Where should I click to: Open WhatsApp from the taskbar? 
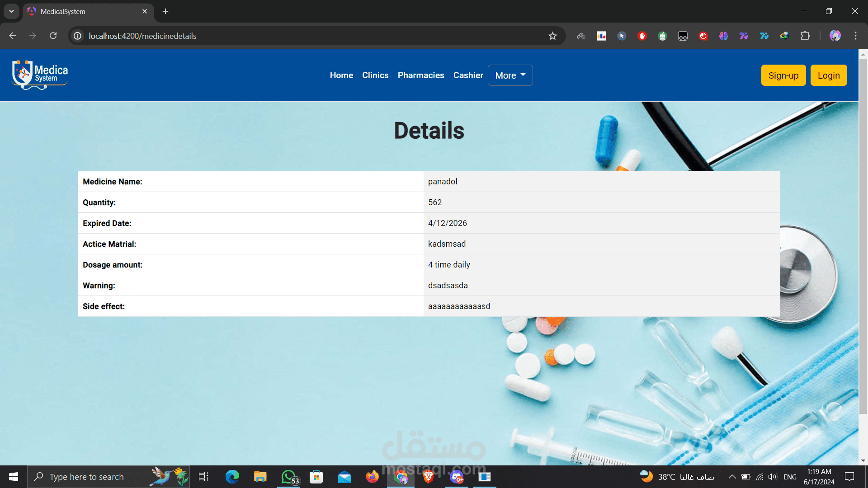[289, 477]
